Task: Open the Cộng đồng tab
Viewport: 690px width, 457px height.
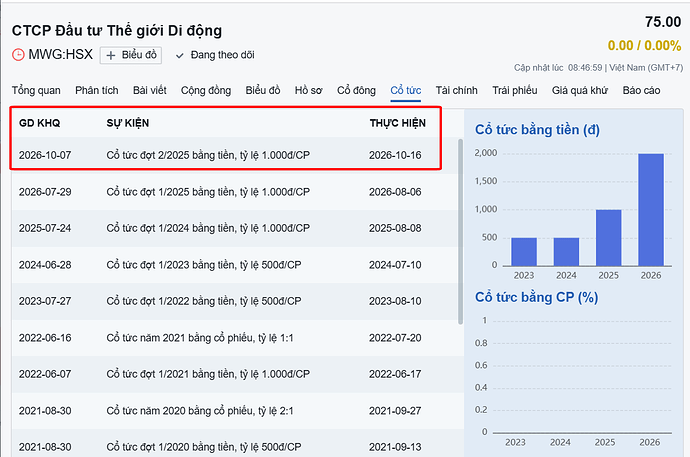Action: pos(206,90)
